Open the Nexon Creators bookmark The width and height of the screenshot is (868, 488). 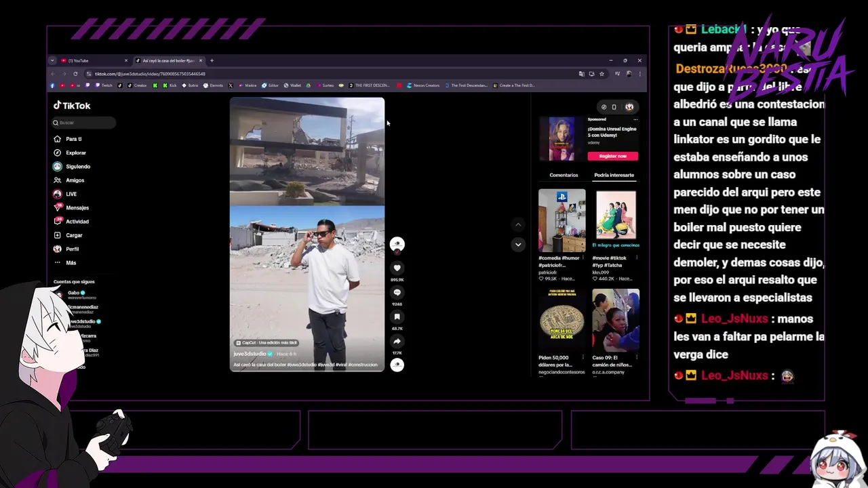[x=423, y=85]
